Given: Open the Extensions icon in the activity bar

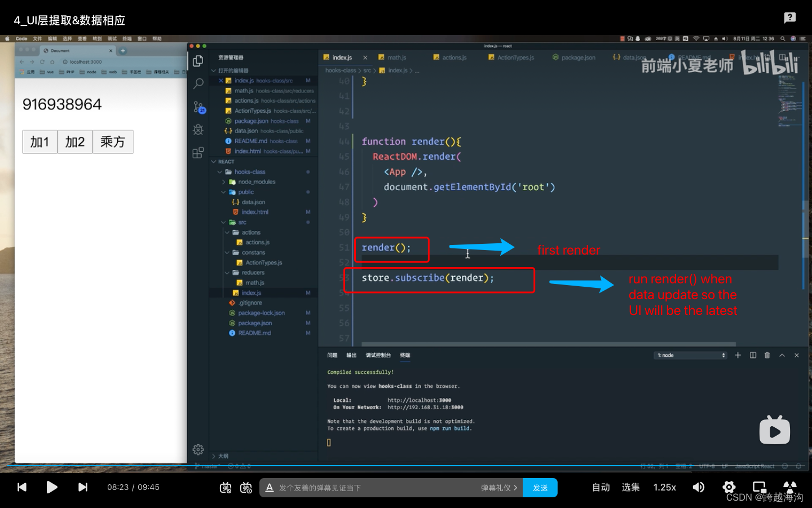Looking at the screenshot, I should coord(198,153).
